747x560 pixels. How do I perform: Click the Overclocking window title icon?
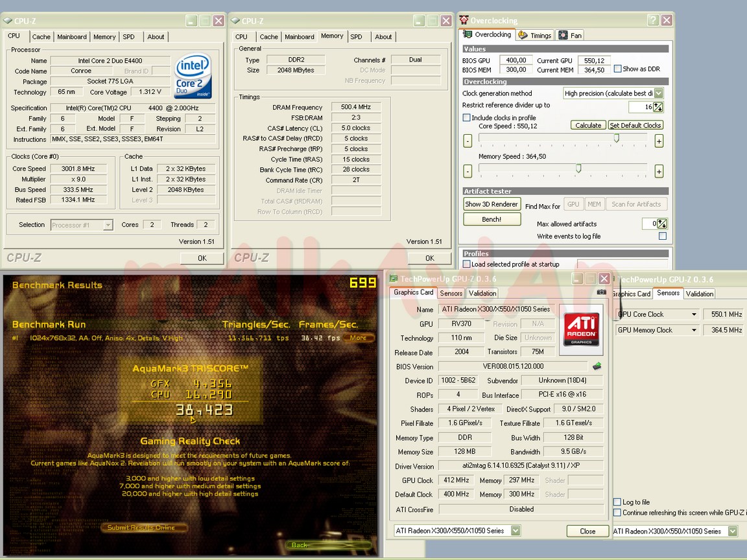tap(464, 20)
